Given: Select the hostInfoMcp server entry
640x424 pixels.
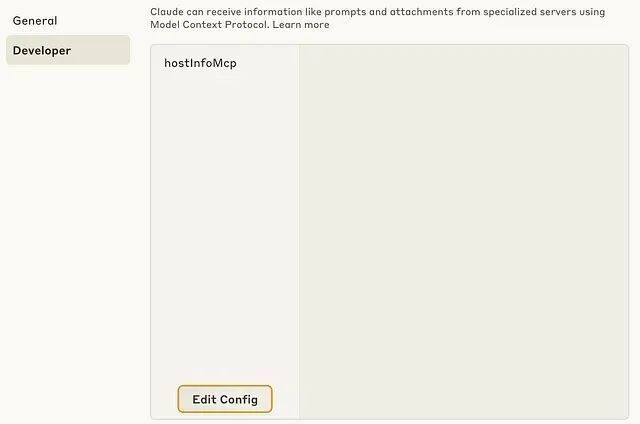Looking at the screenshot, I should coord(200,63).
